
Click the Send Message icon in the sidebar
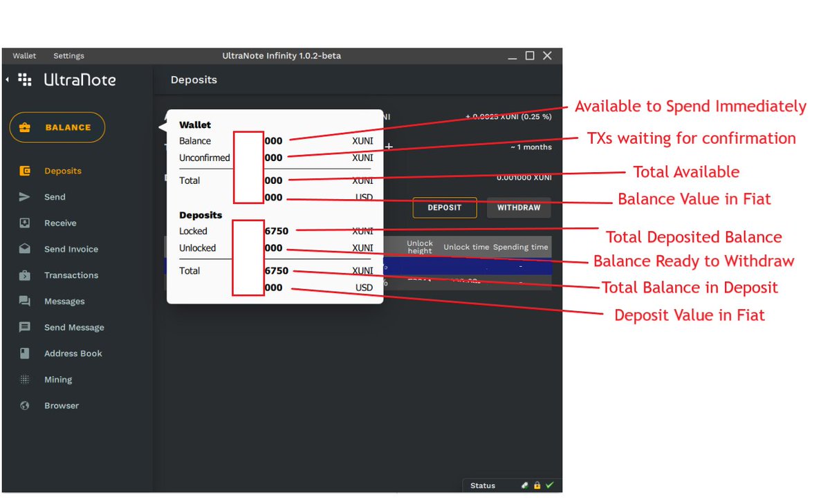[x=25, y=327]
